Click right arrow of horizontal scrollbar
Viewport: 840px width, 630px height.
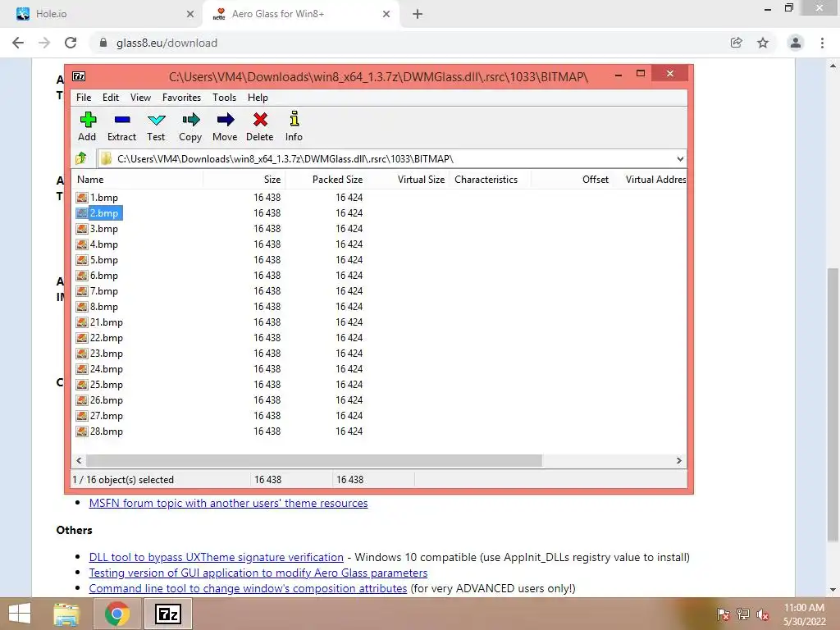tap(678, 461)
